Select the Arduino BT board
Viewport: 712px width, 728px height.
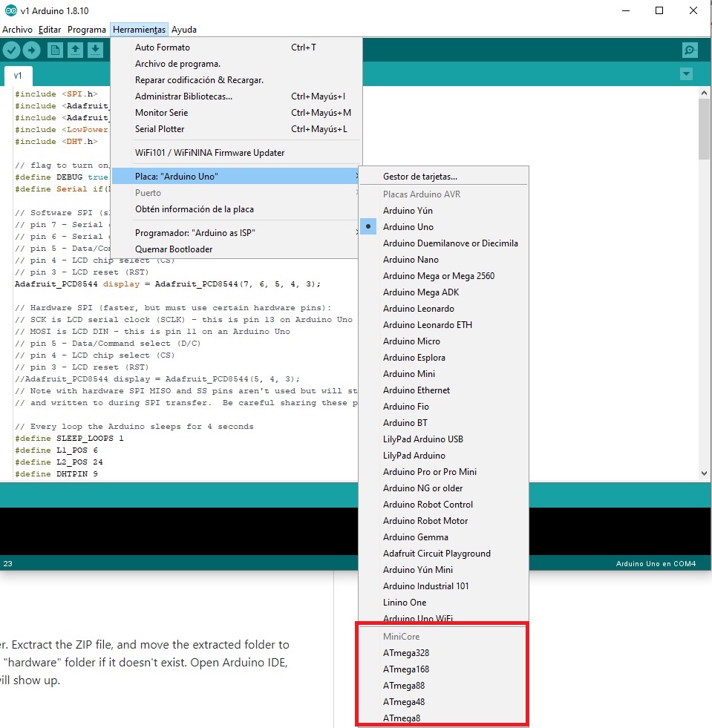point(444,422)
